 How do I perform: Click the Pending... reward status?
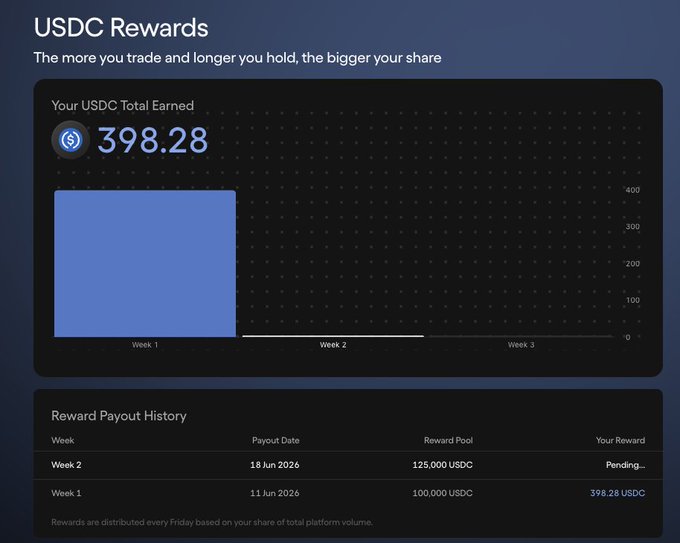[x=625, y=465]
